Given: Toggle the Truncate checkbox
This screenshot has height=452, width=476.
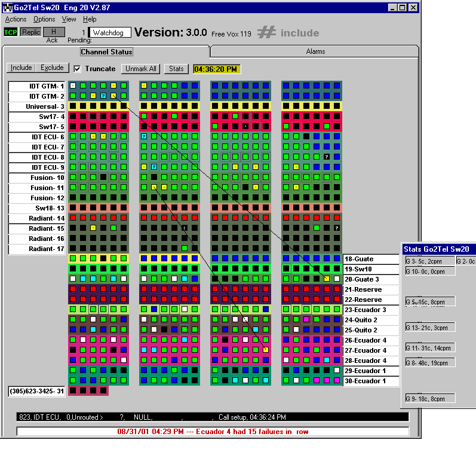Looking at the screenshot, I should click(x=78, y=69).
